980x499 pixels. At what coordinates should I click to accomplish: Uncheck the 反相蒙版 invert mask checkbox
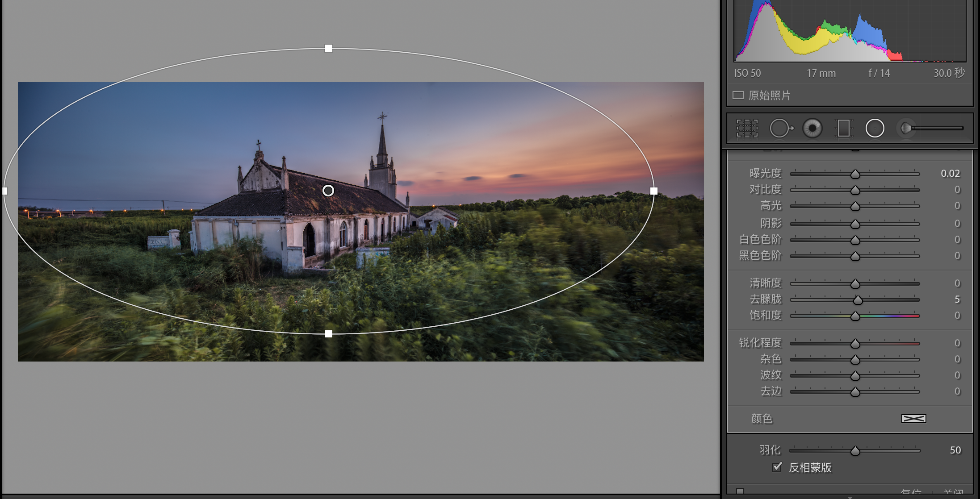point(777,467)
